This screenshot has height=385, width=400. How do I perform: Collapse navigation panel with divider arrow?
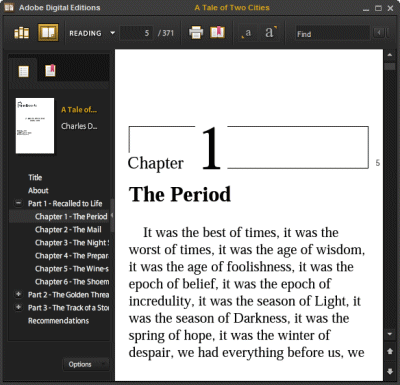(x=112, y=215)
